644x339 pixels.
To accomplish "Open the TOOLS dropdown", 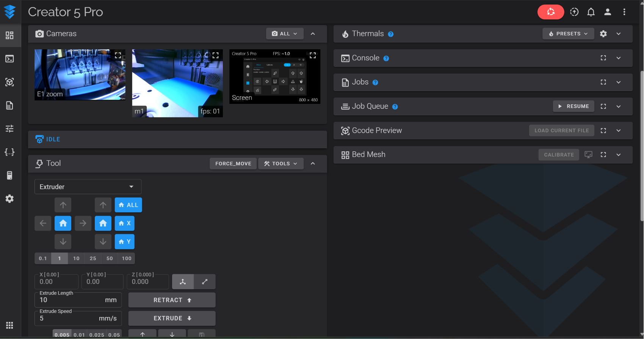I will coord(281,164).
